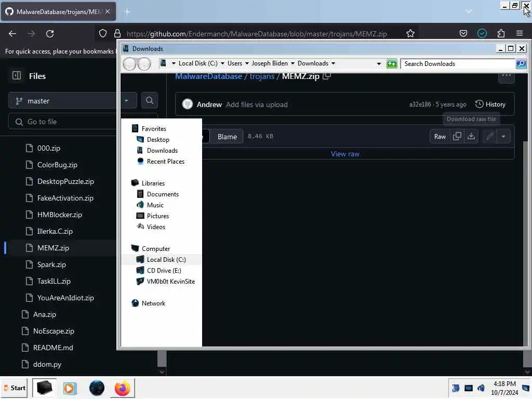Select Music library
This screenshot has height=399, width=532.
click(155, 205)
